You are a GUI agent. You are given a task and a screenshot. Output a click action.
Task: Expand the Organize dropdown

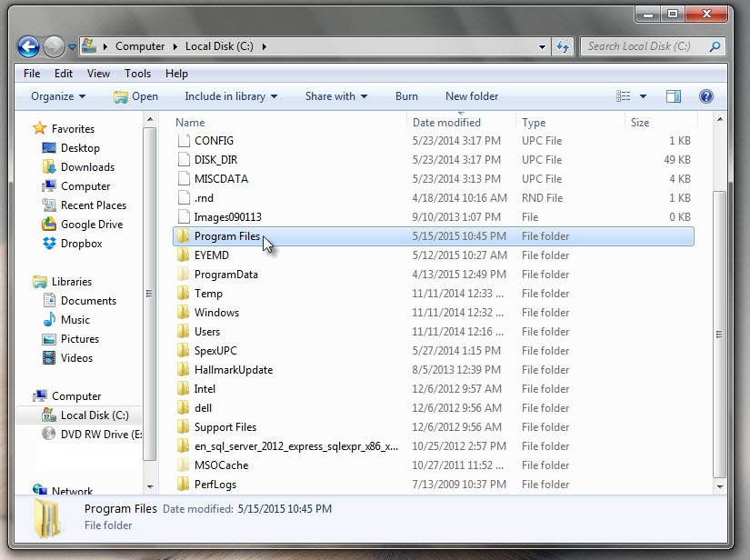pyautogui.click(x=58, y=96)
